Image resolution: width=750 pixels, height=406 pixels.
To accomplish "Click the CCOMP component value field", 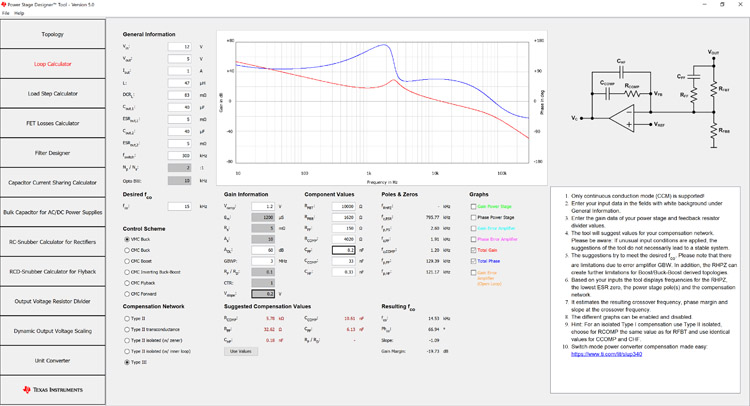I will point(343,261).
